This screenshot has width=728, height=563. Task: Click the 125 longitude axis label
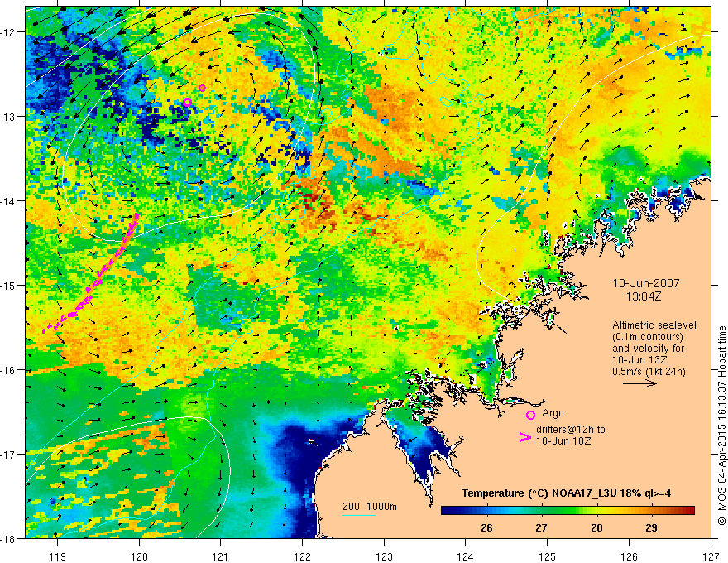pyautogui.click(x=548, y=556)
